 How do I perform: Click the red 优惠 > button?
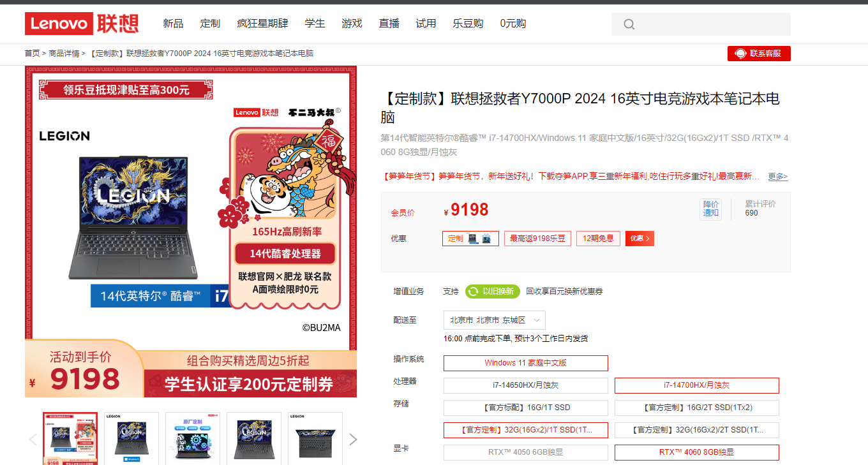pos(640,239)
